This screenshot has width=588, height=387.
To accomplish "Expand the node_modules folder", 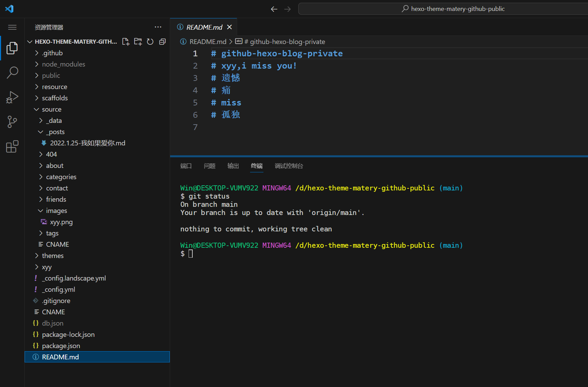I will (97, 64).
